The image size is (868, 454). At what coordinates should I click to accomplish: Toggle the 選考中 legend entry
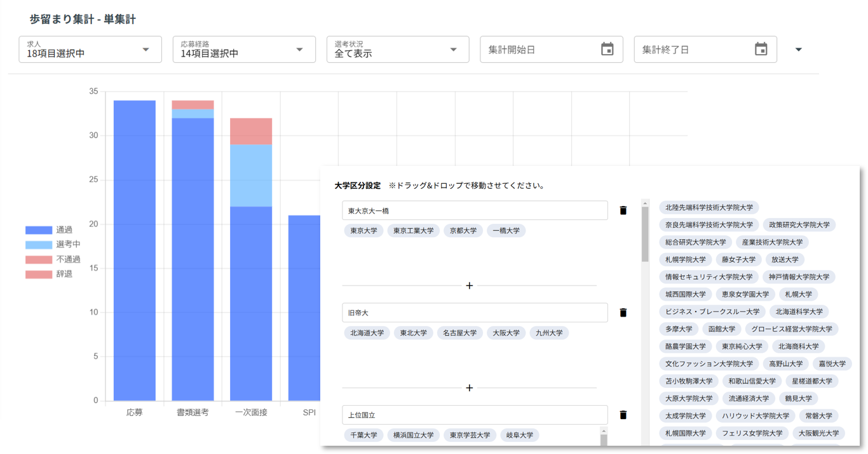53,245
